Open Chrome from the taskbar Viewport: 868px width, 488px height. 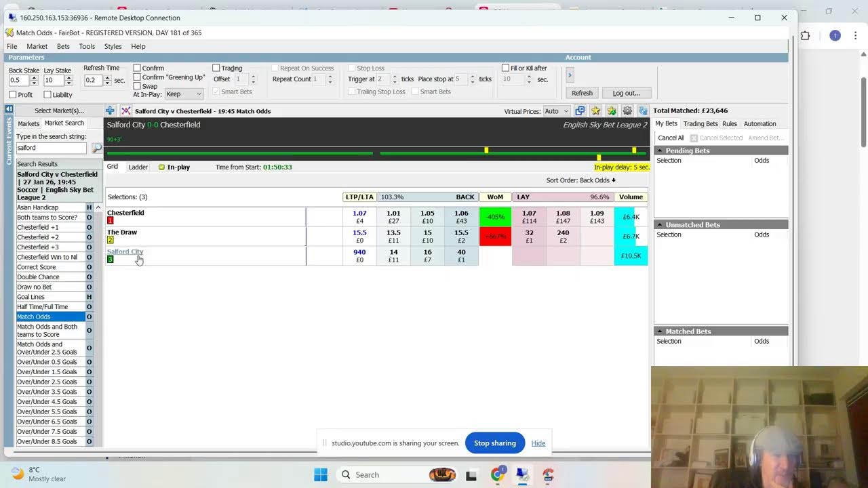point(497,474)
